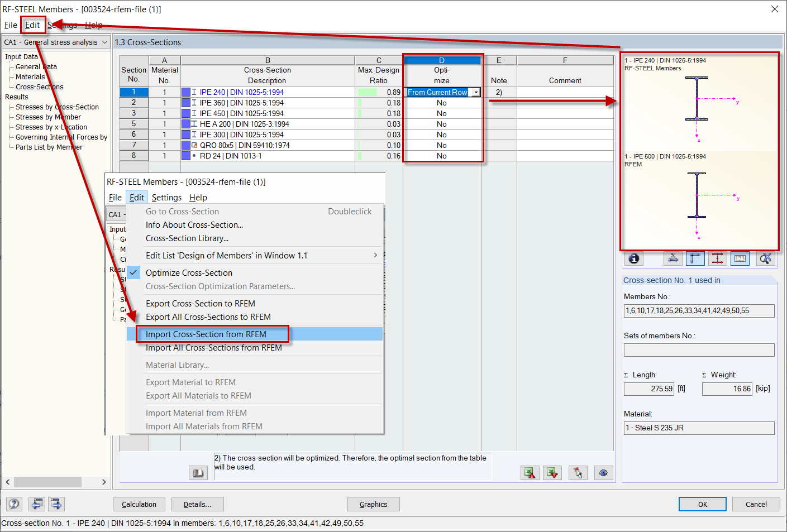
Task: Open Cross-Section Library... menu entry
Action: 187,238
